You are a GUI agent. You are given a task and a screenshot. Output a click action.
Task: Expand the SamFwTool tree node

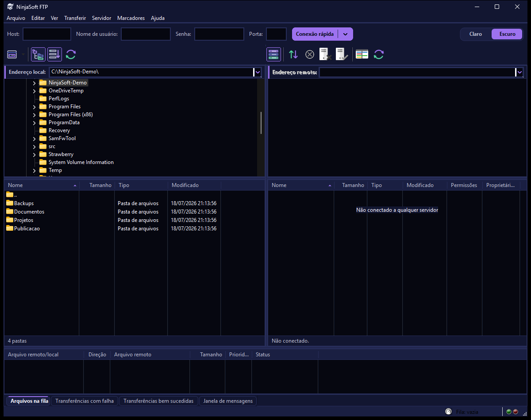tap(34, 138)
